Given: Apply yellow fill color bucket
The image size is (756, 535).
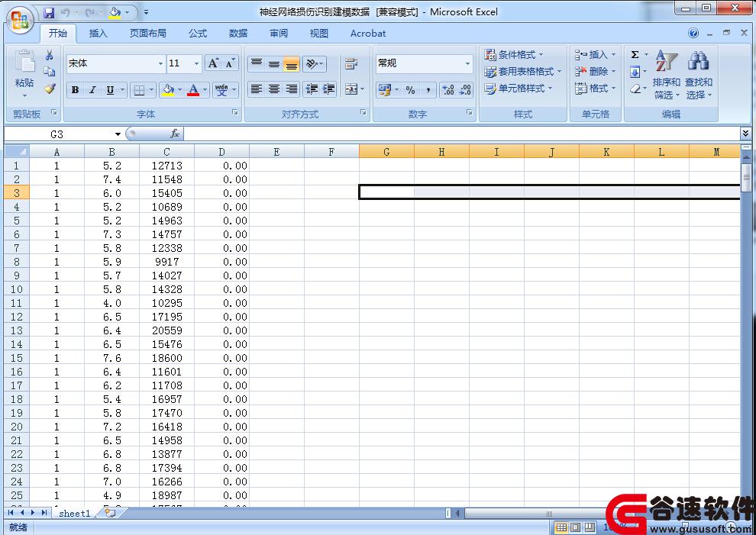Looking at the screenshot, I should click(x=168, y=89).
